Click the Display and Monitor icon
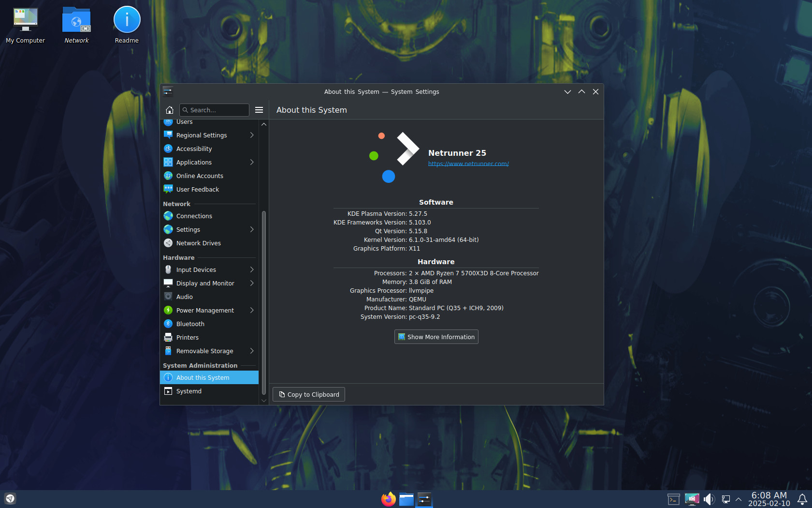The width and height of the screenshot is (812, 508). click(x=168, y=283)
